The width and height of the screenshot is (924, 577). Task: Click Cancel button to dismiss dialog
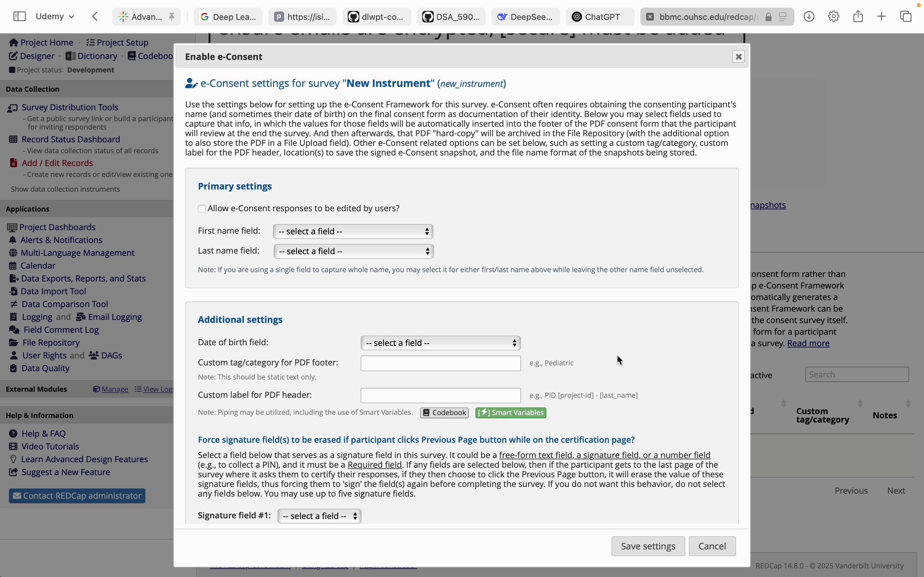click(x=711, y=546)
